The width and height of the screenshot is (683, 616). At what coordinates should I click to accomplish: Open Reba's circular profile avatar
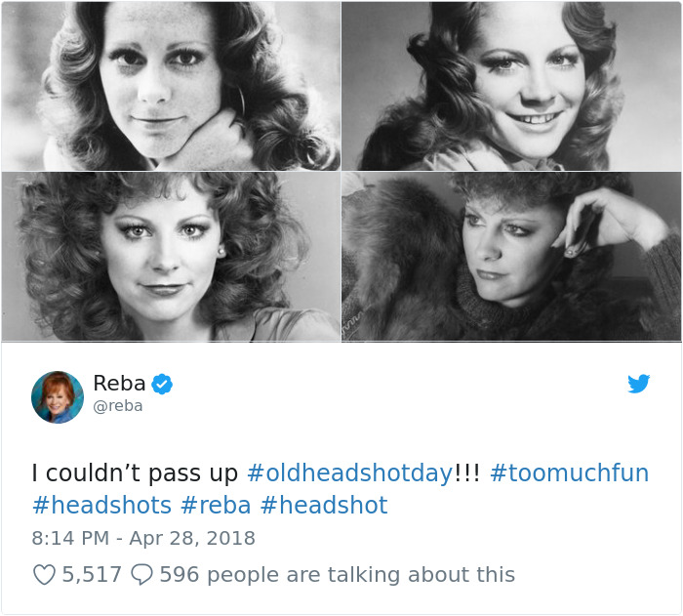click(58, 397)
